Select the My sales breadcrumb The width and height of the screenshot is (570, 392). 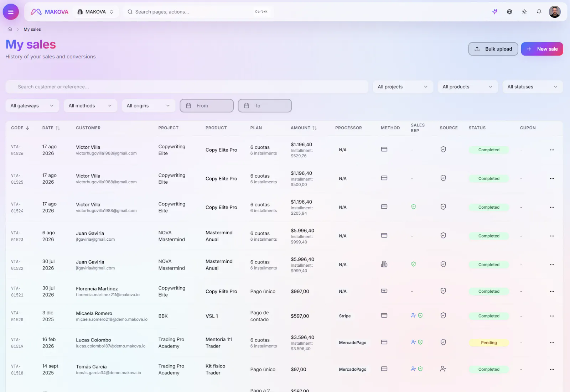32,29
